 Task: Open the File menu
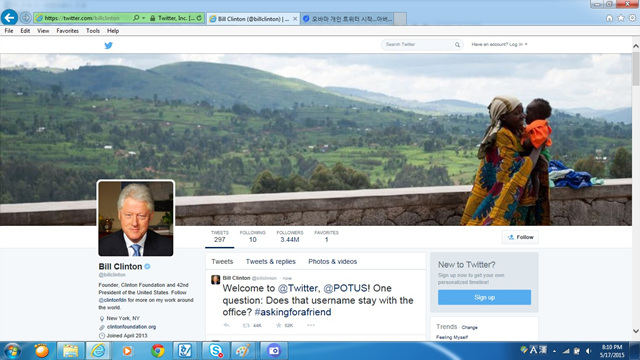coord(9,31)
